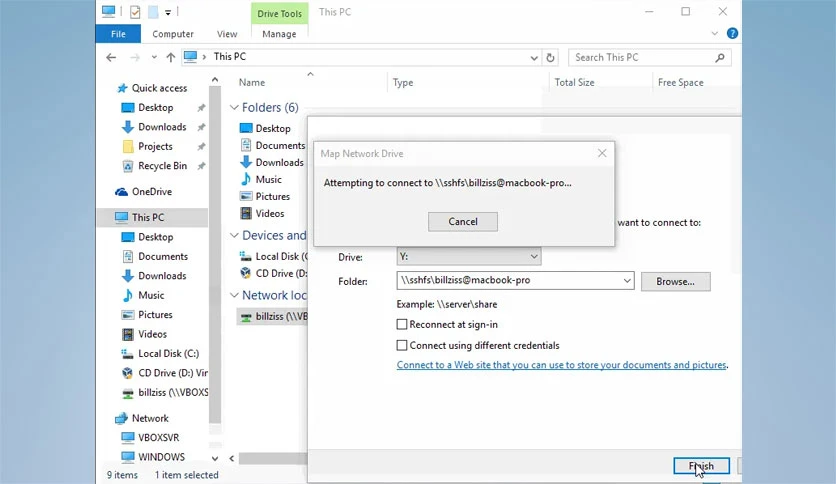Open Documents folder in file list
The height and width of the screenshot is (484, 836).
pyautogui.click(x=280, y=146)
